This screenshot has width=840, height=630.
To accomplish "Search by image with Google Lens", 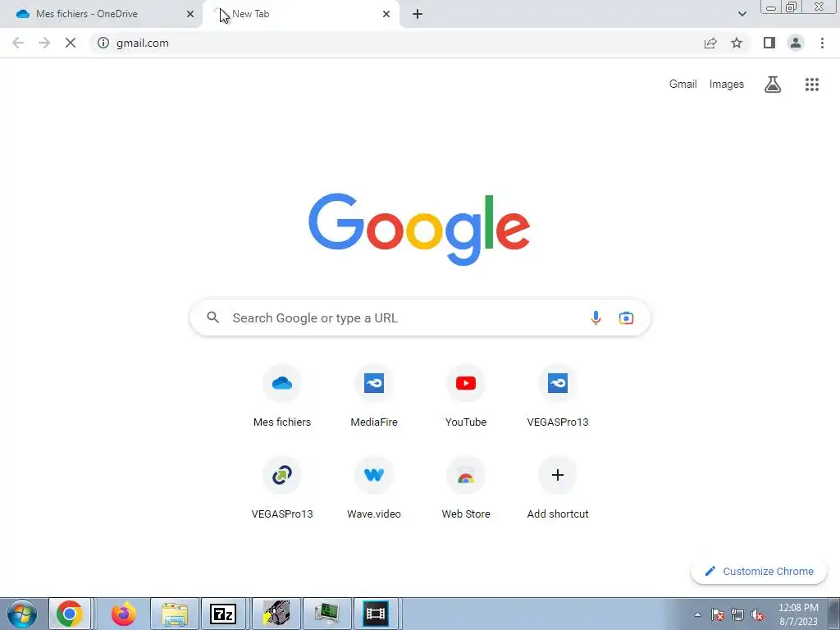I will pyautogui.click(x=626, y=317).
